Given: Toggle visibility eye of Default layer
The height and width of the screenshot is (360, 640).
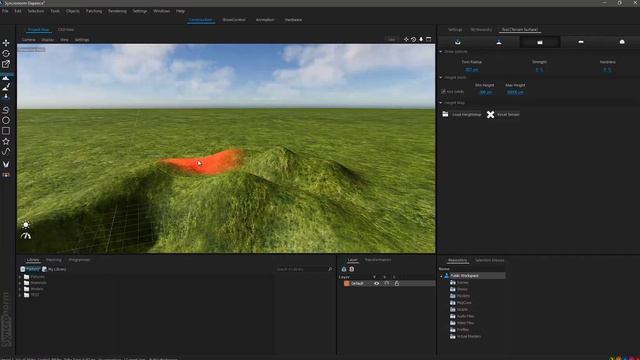Looking at the screenshot, I should click(376, 283).
